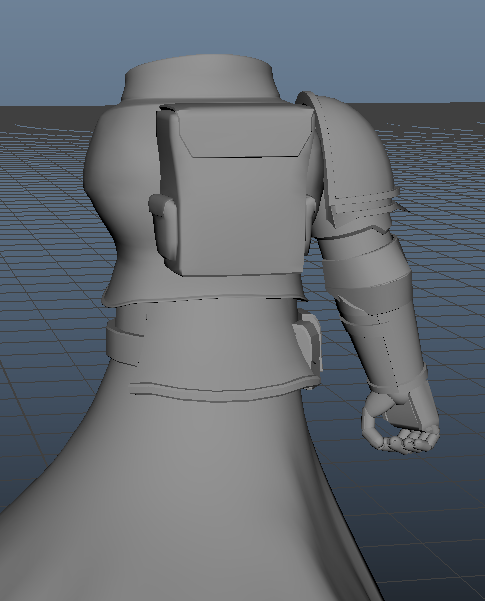Select the clenched hand mesh

(399, 427)
